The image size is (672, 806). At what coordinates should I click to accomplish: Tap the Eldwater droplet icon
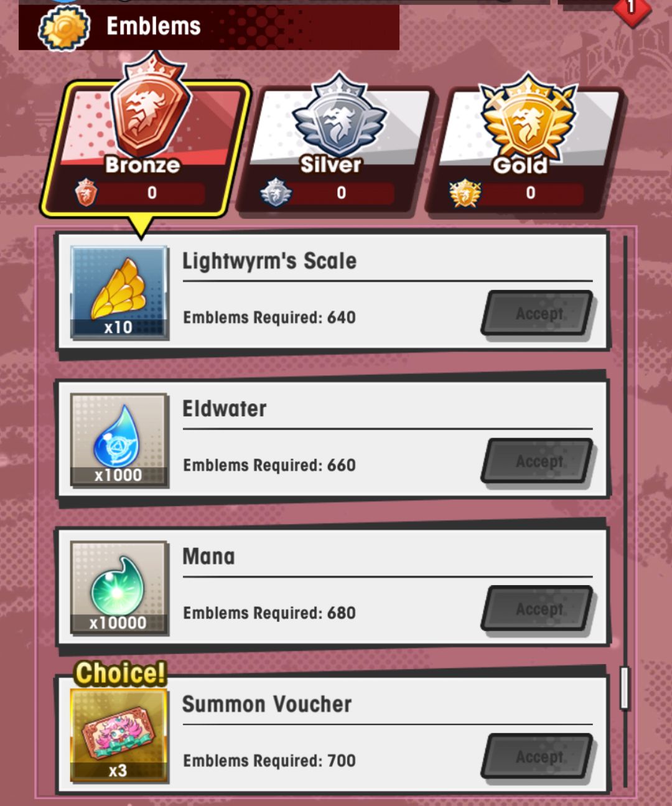point(119,439)
